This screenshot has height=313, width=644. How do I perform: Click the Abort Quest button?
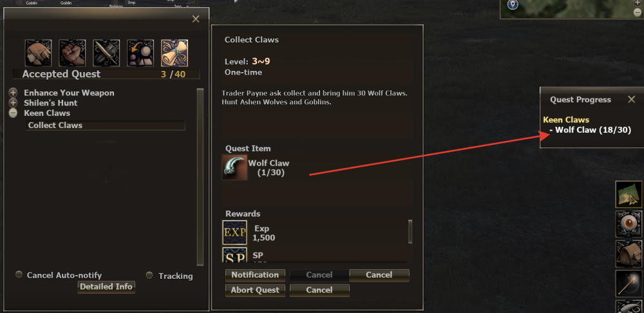[255, 290]
